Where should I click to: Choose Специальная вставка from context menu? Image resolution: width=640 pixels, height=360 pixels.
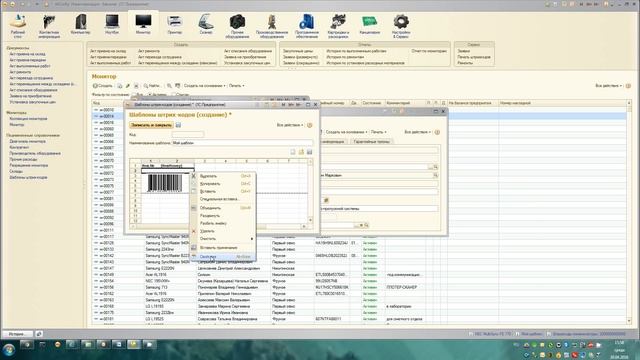tap(223, 199)
